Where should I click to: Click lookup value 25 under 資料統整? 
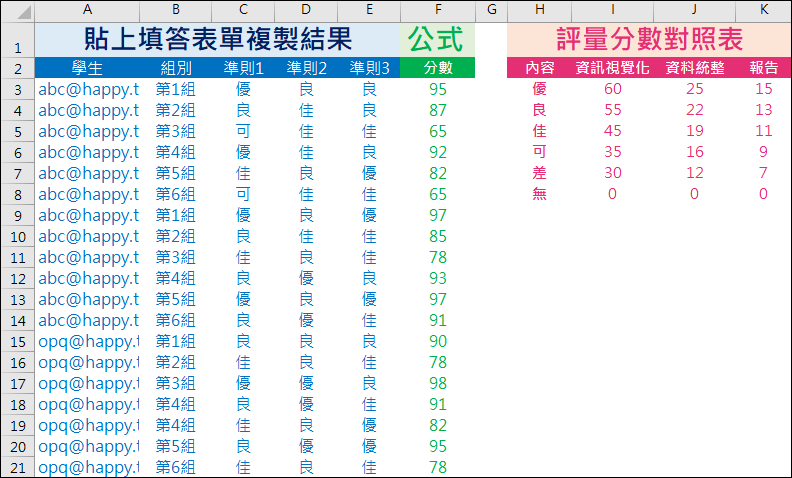coord(695,89)
